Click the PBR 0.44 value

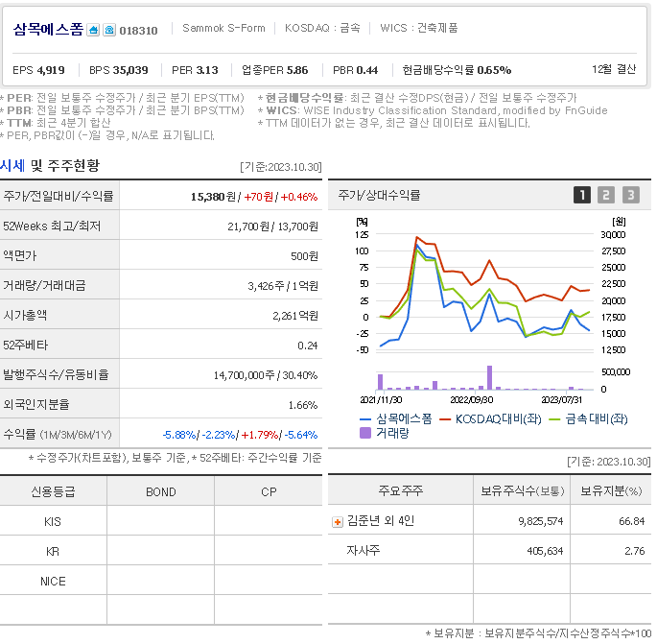coord(366,70)
